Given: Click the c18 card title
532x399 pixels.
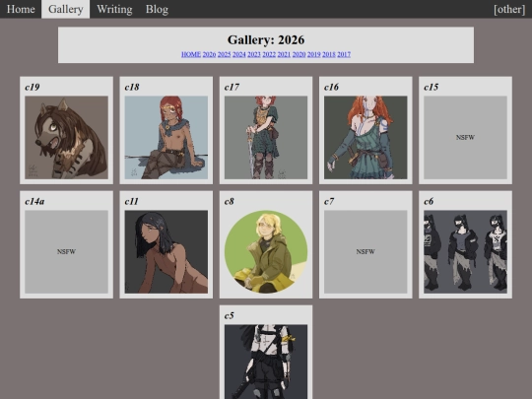Looking at the screenshot, I should point(132,88).
